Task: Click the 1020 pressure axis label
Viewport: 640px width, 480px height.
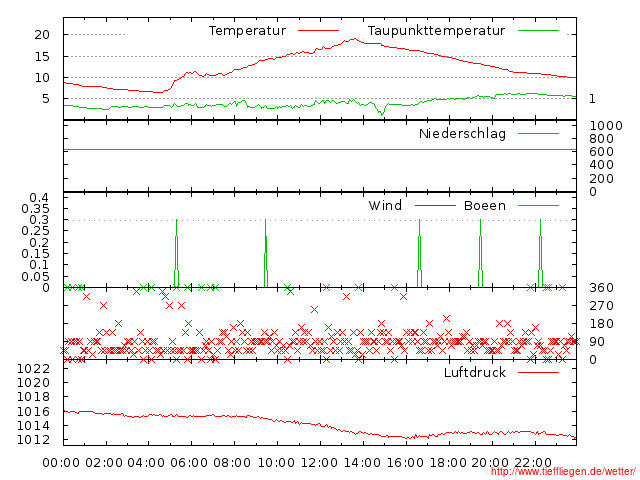Action: coord(33,383)
